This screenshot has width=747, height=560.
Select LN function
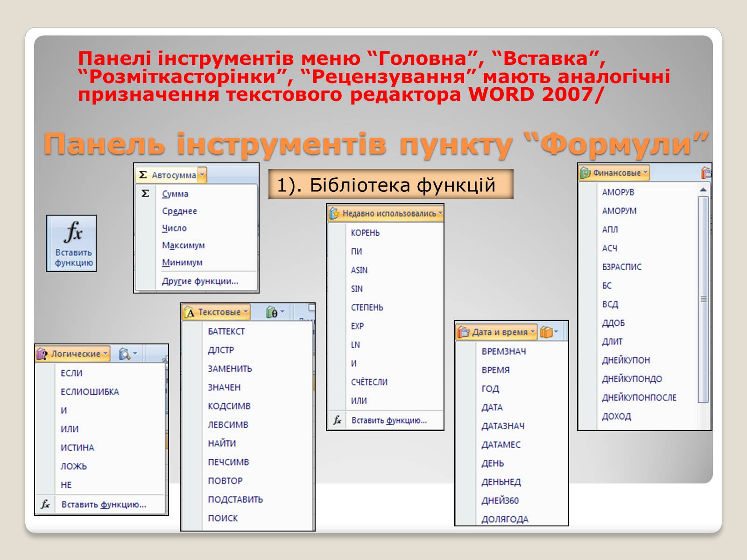click(x=355, y=345)
